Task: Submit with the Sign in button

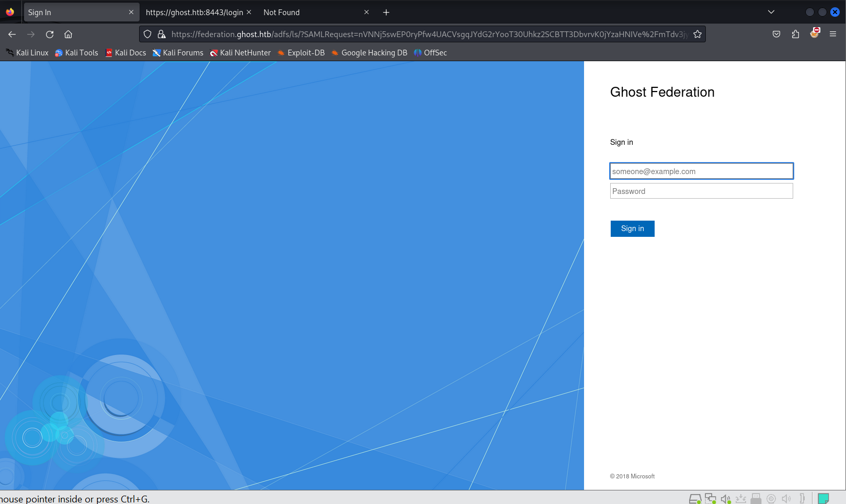Action: pos(633,228)
